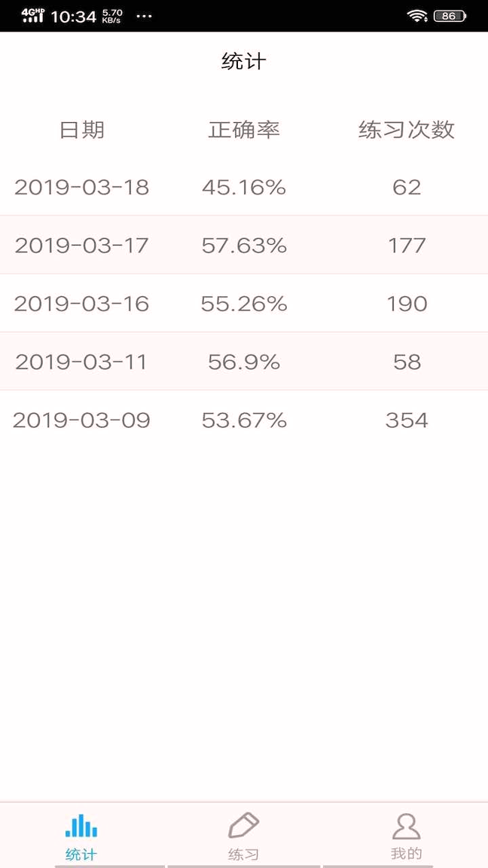This screenshot has height=868, width=488.
Task: Tap the 统计 page title
Action: tap(244, 61)
